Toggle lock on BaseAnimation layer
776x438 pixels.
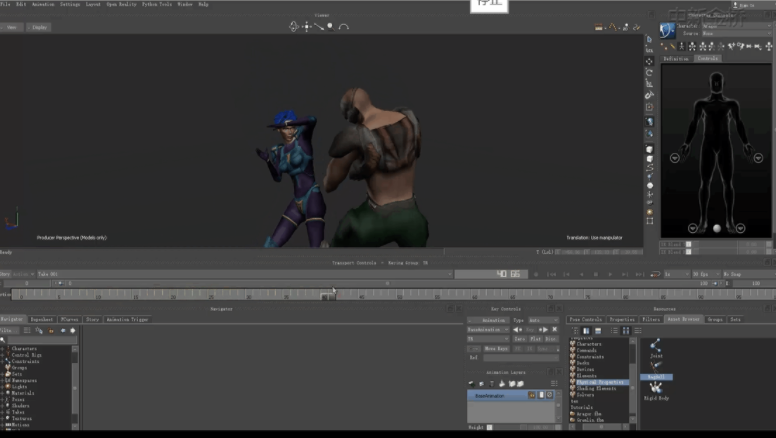(x=532, y=395)
